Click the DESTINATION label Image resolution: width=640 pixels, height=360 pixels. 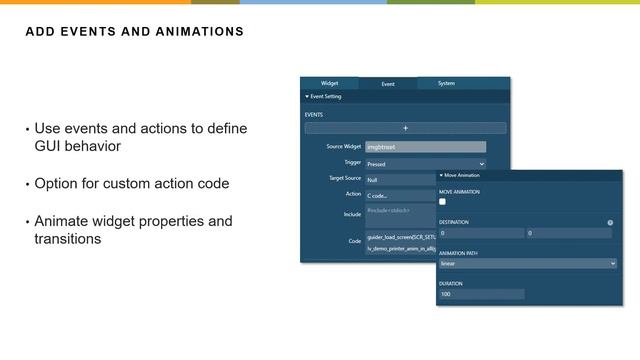click(454, 222)
